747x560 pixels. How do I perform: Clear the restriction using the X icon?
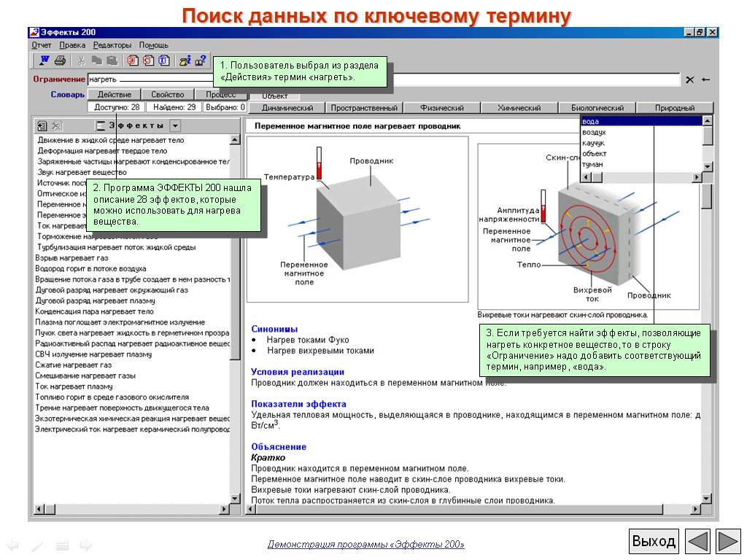(x=690, y=80)
